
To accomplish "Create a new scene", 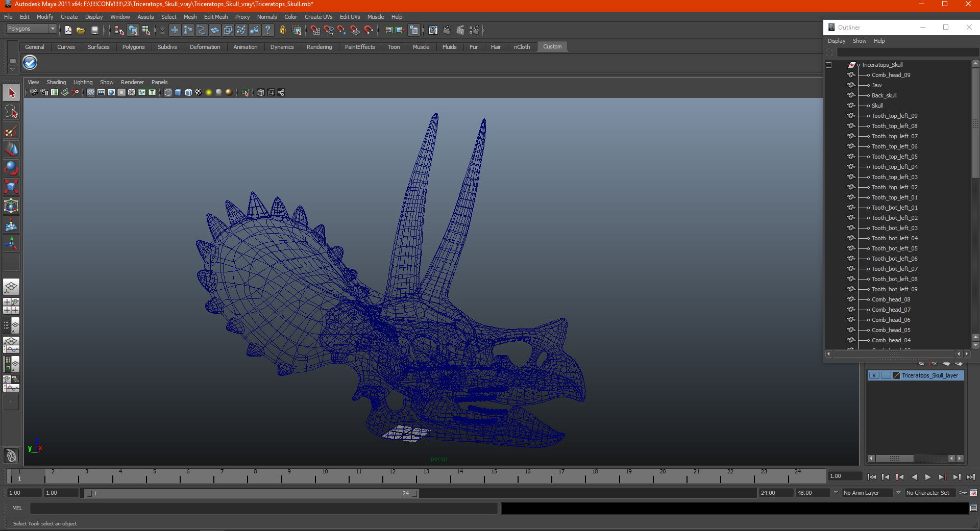I will [x=68, y=30].
